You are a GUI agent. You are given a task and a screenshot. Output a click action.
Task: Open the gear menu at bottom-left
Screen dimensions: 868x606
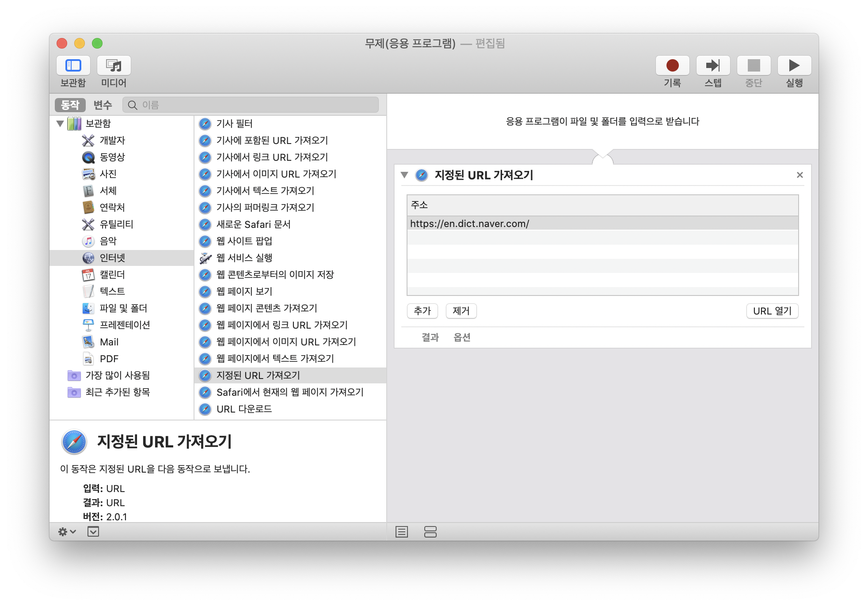(x=67, y=532)
